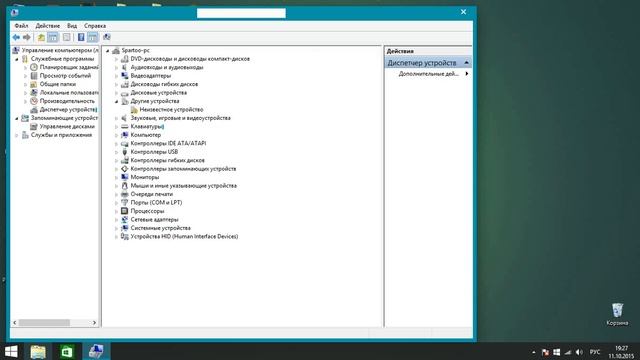The width and height of the screenshot is (640, 360).
Task: Expand Дисководы гибких дисков node
Action: click(116, 84)
